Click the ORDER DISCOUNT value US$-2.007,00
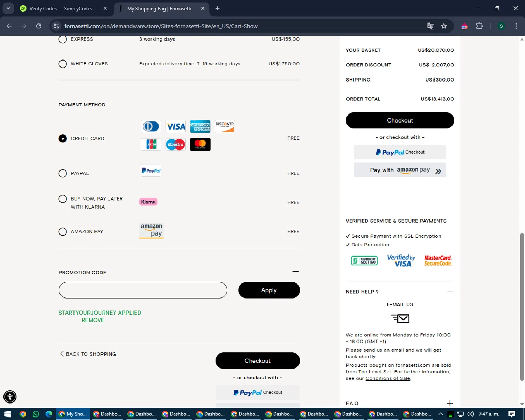Image resolution: width=525 pixels, height=420 pixels. coord(436,65)
